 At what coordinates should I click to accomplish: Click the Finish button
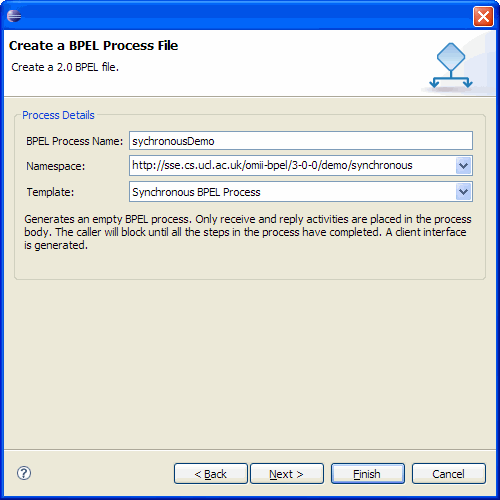click(x=368, y=473)
